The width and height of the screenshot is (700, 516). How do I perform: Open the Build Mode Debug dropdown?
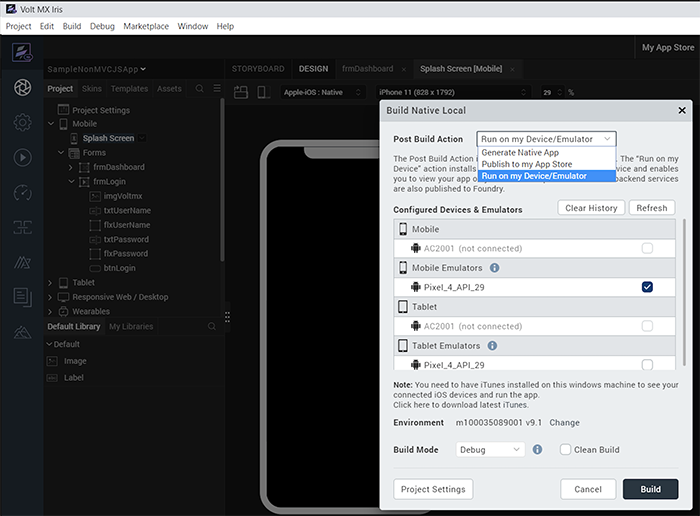coord(490,450)
